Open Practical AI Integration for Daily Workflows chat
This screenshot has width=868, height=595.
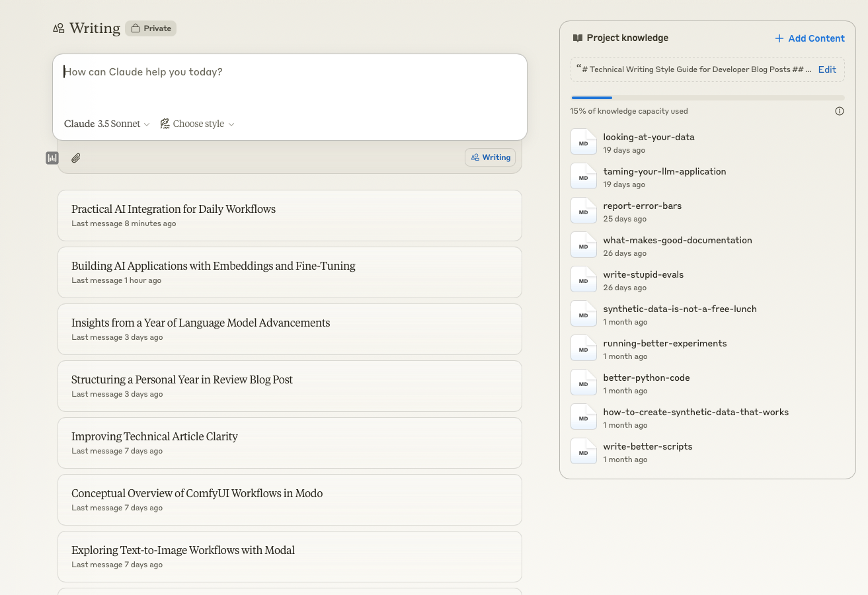[290, 216]
